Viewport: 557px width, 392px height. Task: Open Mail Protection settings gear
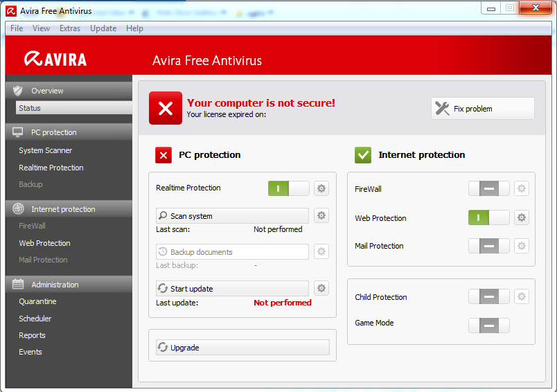click(x=522, y=246)
